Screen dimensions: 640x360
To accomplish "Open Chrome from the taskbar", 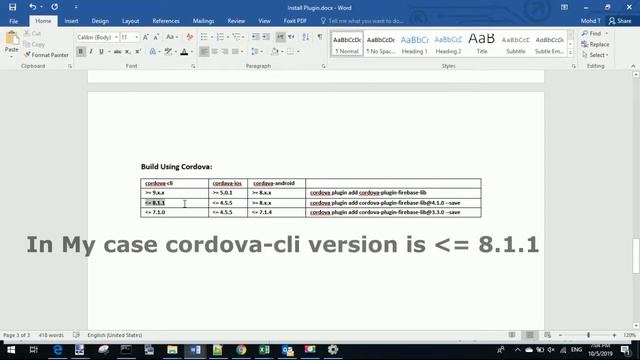I will click(241, 350).
